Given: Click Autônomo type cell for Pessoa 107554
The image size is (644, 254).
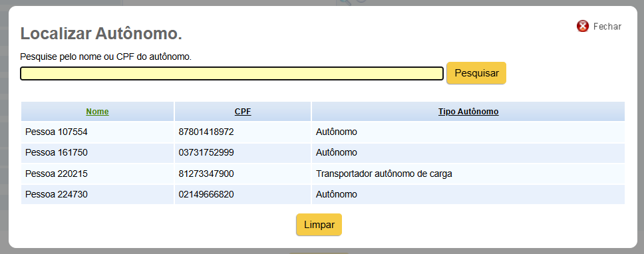Looking at the screenshot, I should point(337,132).
